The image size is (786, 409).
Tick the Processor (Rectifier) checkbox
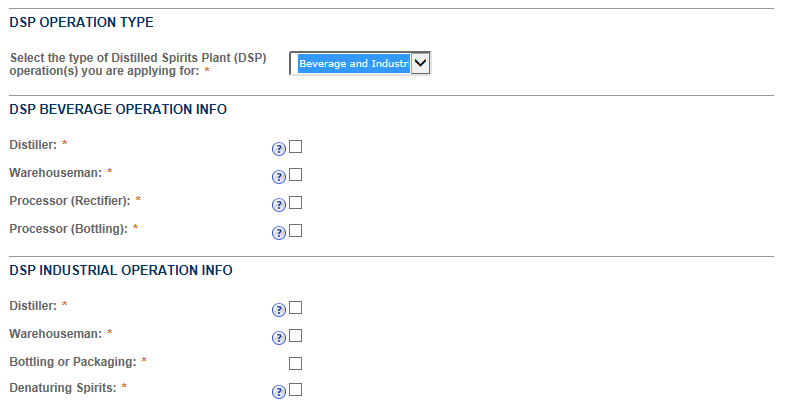(295, 203)
